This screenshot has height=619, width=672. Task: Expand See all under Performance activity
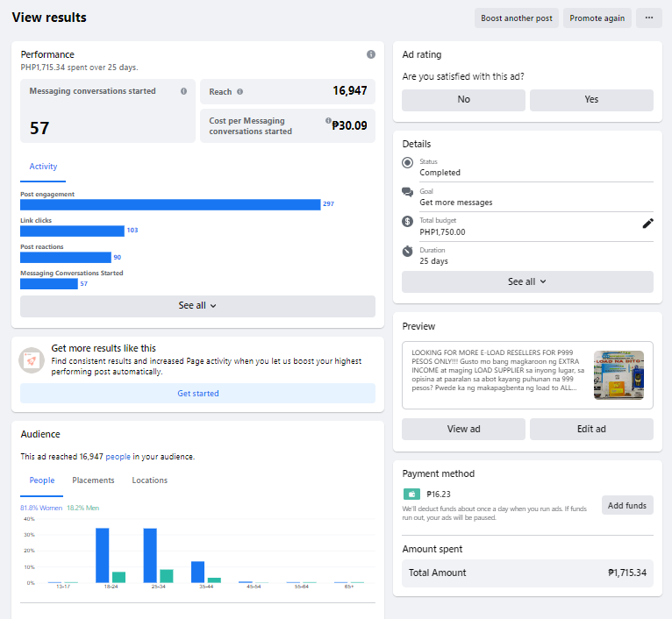[x=197, y=306]
